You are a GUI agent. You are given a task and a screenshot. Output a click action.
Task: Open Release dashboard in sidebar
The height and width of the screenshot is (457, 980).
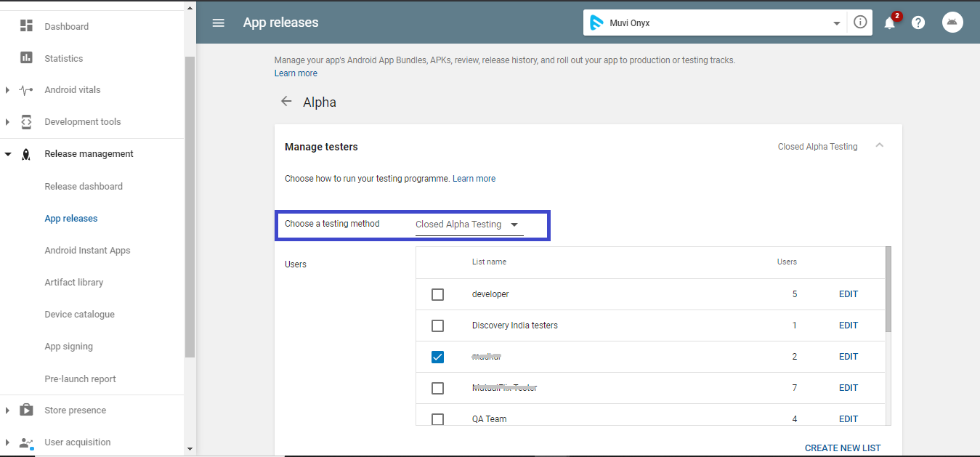tap(84, 187)
